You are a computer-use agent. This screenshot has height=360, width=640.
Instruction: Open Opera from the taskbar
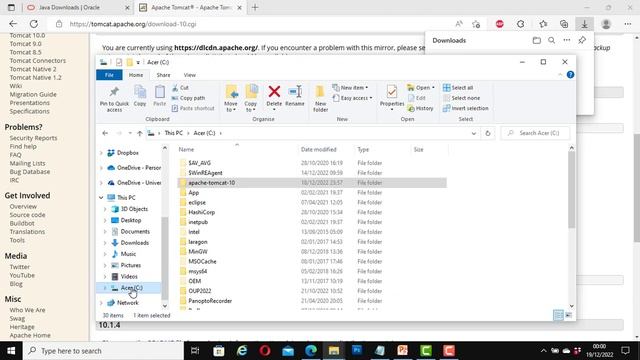pos(265,351)
